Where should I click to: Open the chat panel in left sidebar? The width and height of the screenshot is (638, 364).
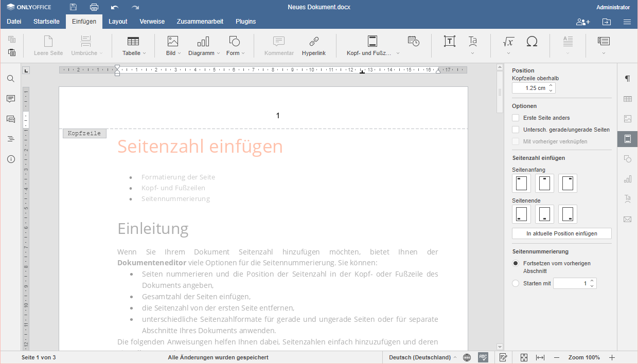[11, 119]
